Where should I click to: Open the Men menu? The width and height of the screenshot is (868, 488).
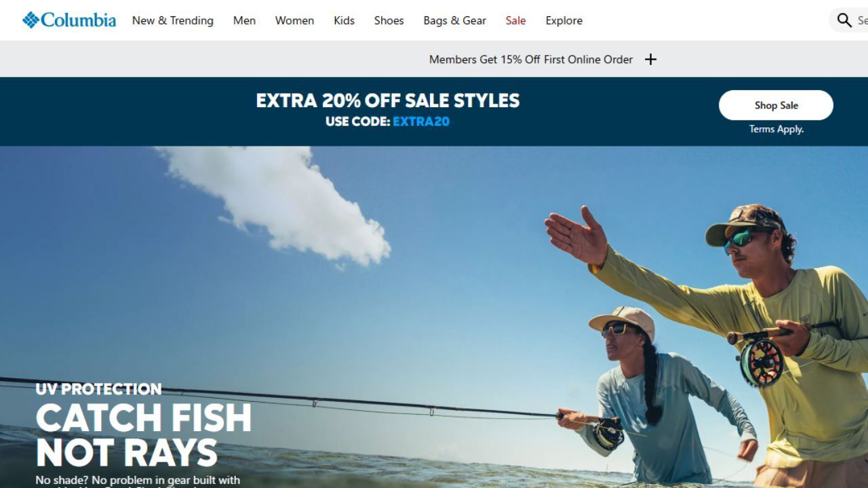click(244, 20)
